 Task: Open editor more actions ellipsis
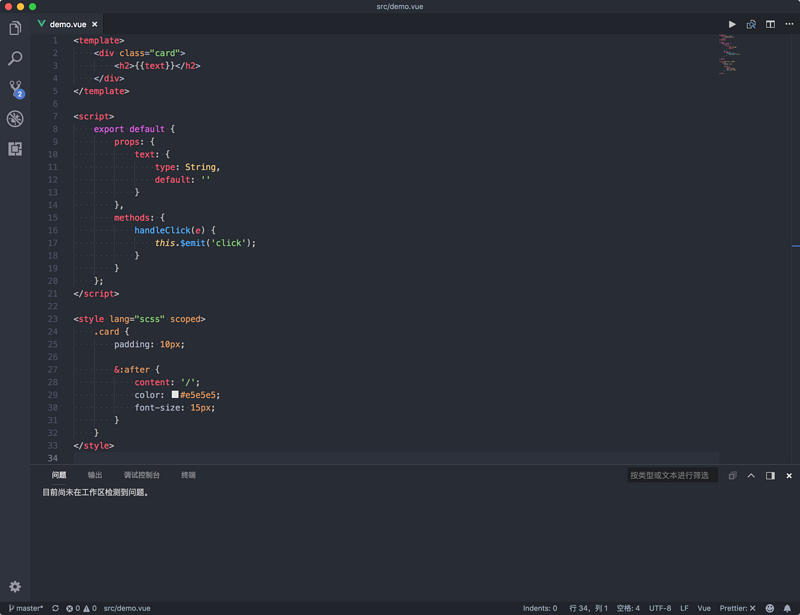click(x=789, y=24)
